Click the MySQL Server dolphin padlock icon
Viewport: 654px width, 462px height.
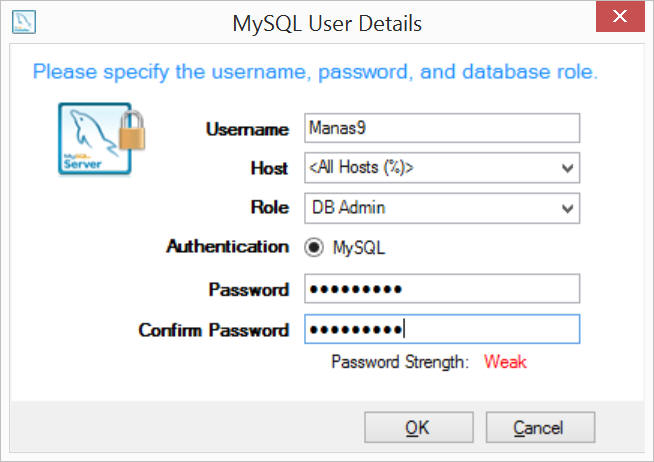(x=101, y=139)
